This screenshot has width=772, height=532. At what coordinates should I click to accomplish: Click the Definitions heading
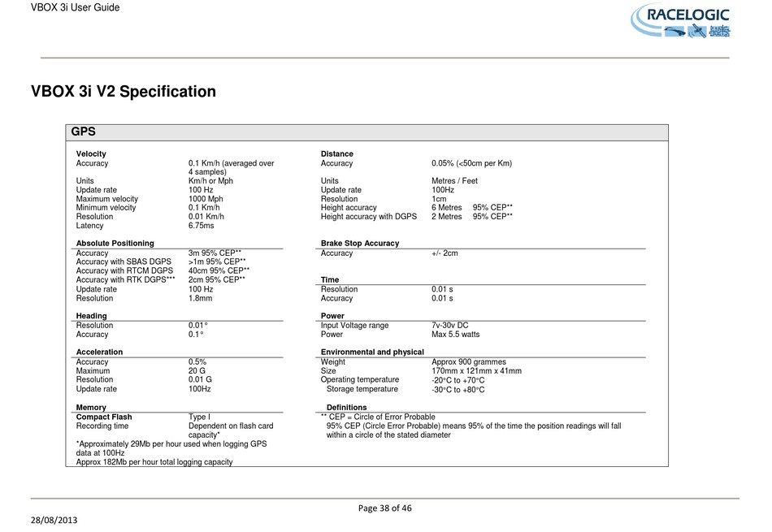click(x=346, y=407)
